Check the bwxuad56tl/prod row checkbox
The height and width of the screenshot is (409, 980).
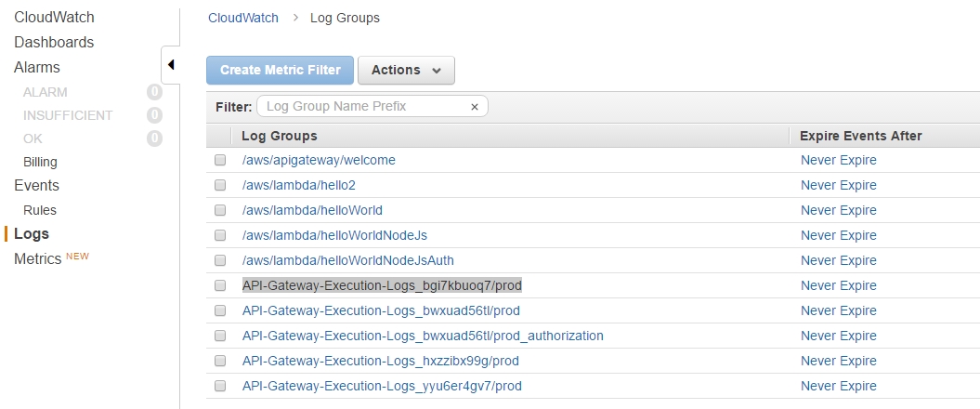220,310
